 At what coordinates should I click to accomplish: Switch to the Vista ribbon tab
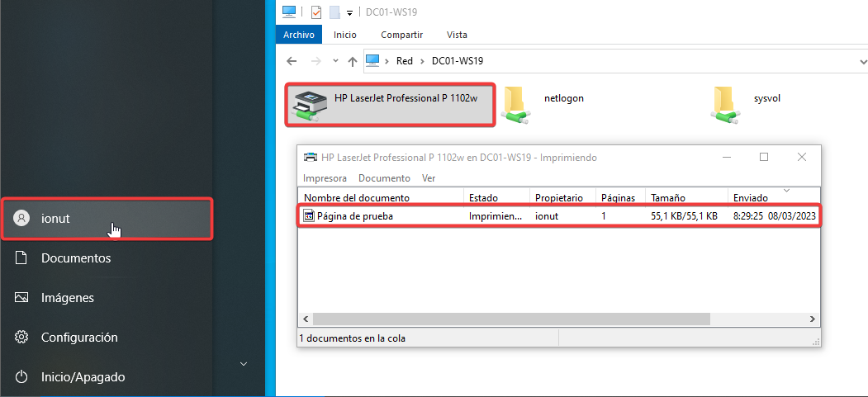pos(457,35)
